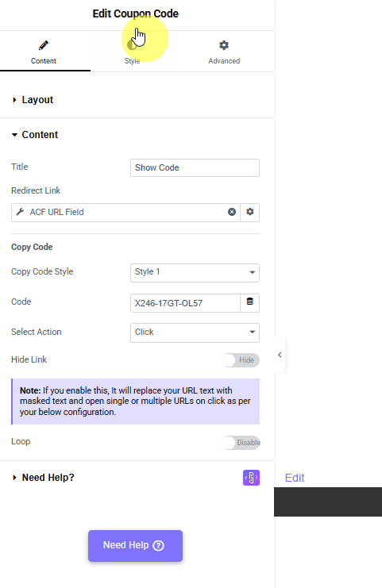Screen dimensions: 382x588
Task: Collapse the panel using the side arrow
Action: (x=280, y=355)
